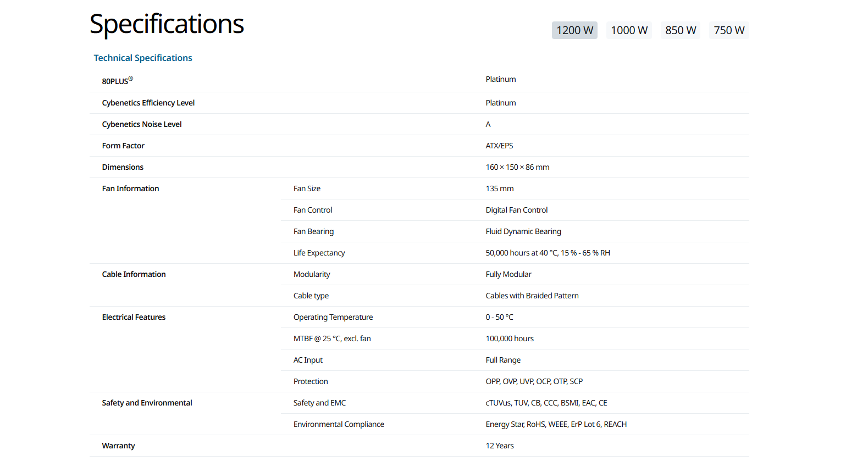Select the Fluid Dynamic Bearing value
The image size is (868, 472).
click(523, 231)
